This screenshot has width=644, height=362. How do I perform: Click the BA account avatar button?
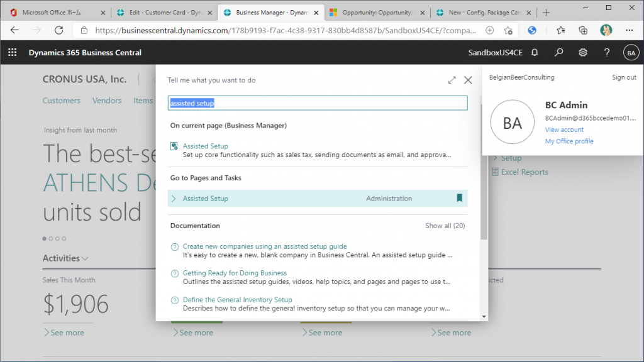[x=631, y=53]
